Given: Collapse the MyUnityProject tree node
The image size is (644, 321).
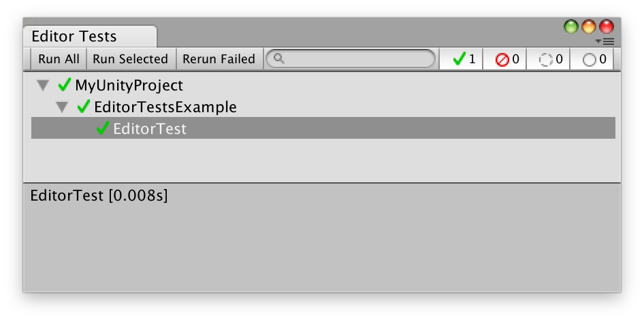Looking at the screenshot, I should tap(44, 86).
